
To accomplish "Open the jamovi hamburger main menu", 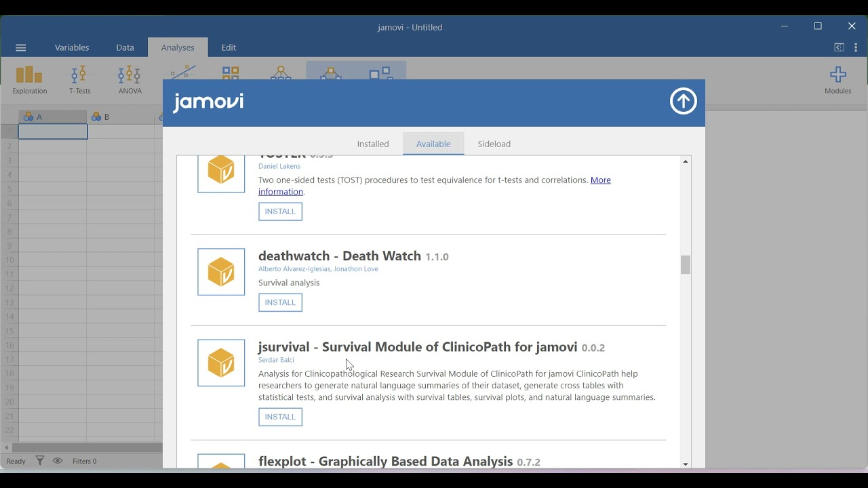I will [x=21, y=47].
